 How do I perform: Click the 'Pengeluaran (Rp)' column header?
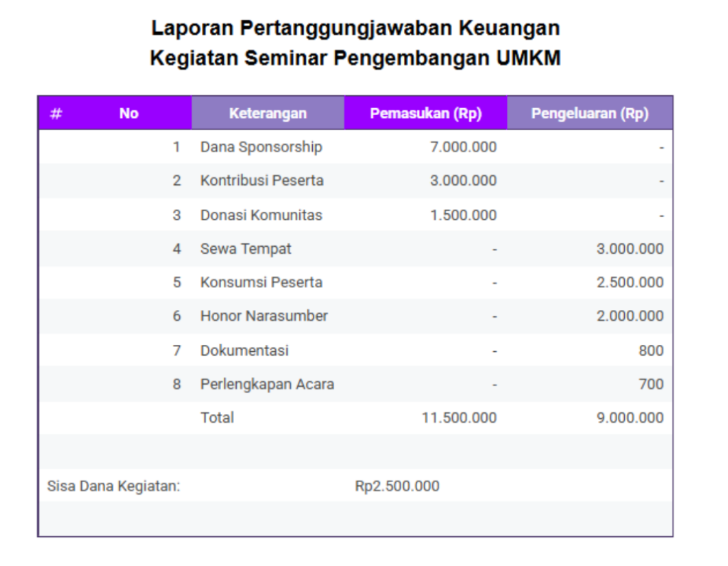[x=589, y=113]
